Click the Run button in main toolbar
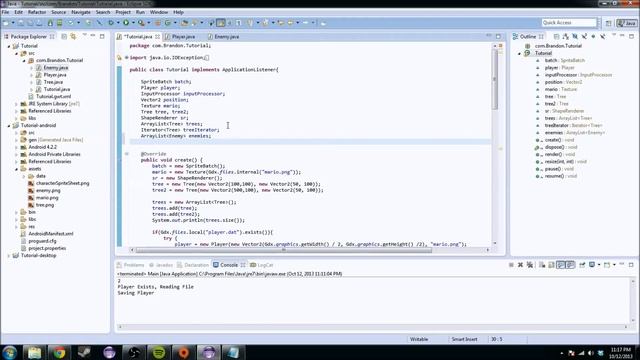 [126, 23]
